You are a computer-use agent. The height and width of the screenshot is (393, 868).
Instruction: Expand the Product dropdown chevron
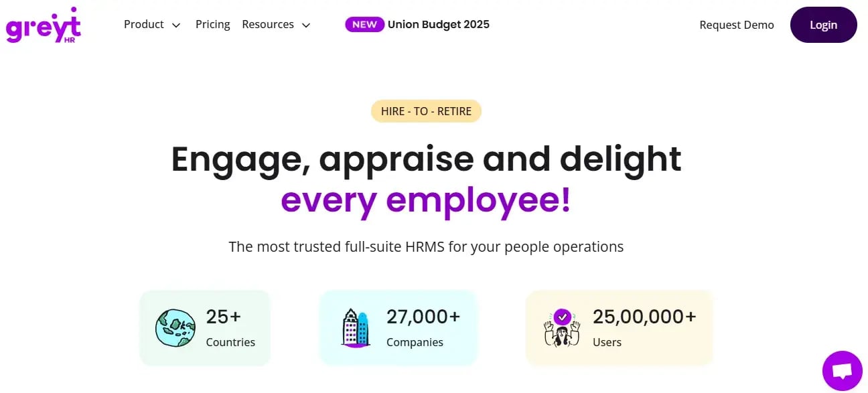[176, 25]
